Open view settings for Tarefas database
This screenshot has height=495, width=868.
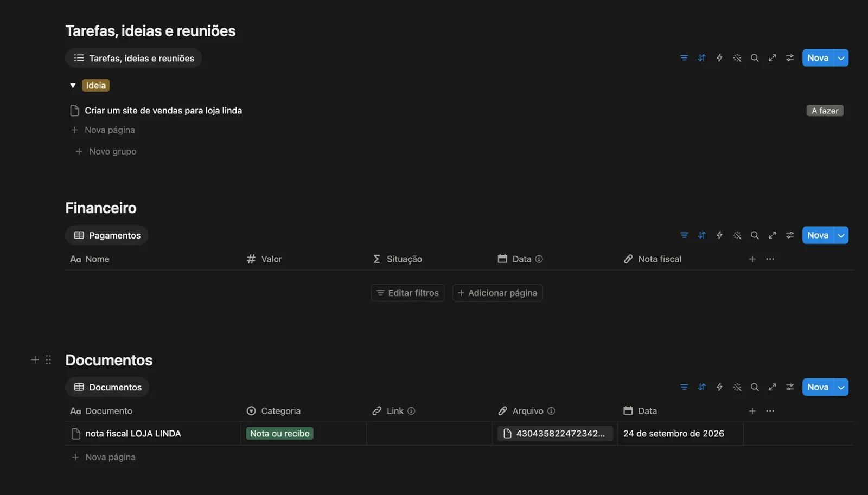(790, 58)
